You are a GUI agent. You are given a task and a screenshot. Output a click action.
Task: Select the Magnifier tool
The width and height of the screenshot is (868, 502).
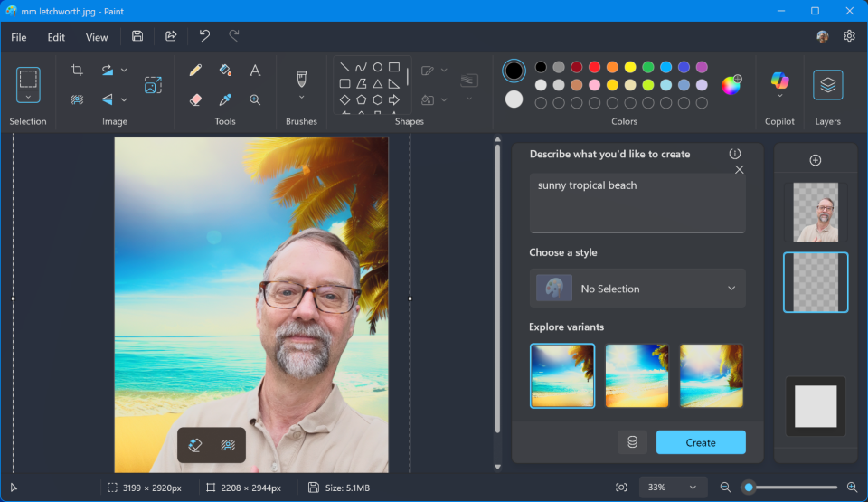pyautogui.click(x=255, y=99)
